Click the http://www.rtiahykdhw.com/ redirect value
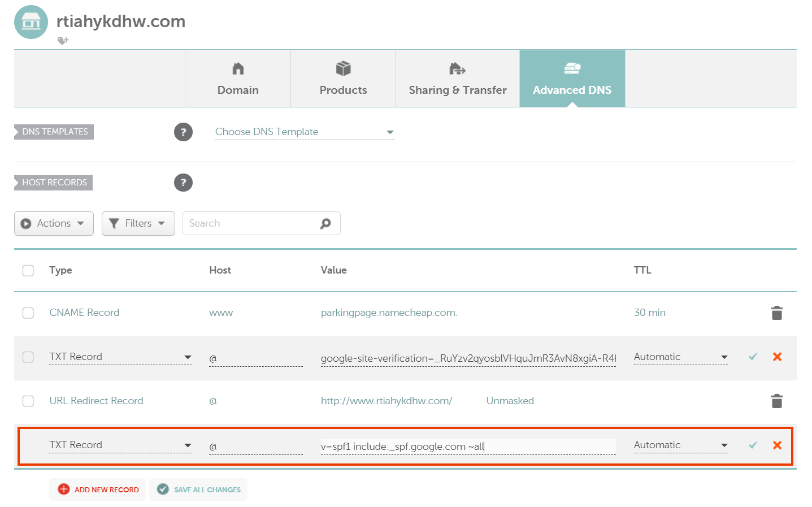Viewport: 812px width, 507px height. point(387,401)
